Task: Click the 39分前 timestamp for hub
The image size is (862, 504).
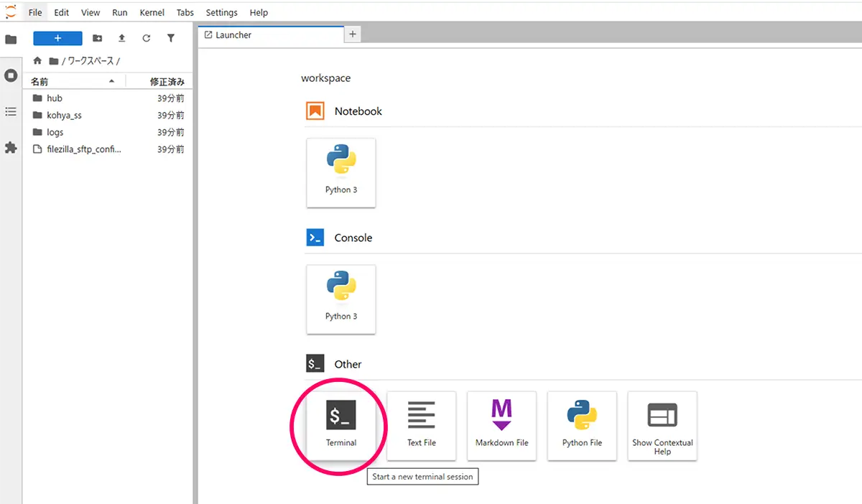Action: tap(171, 98)
